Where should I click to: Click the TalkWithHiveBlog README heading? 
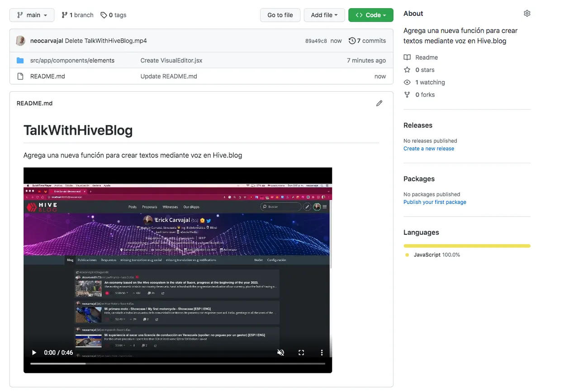tap(78, 130)
